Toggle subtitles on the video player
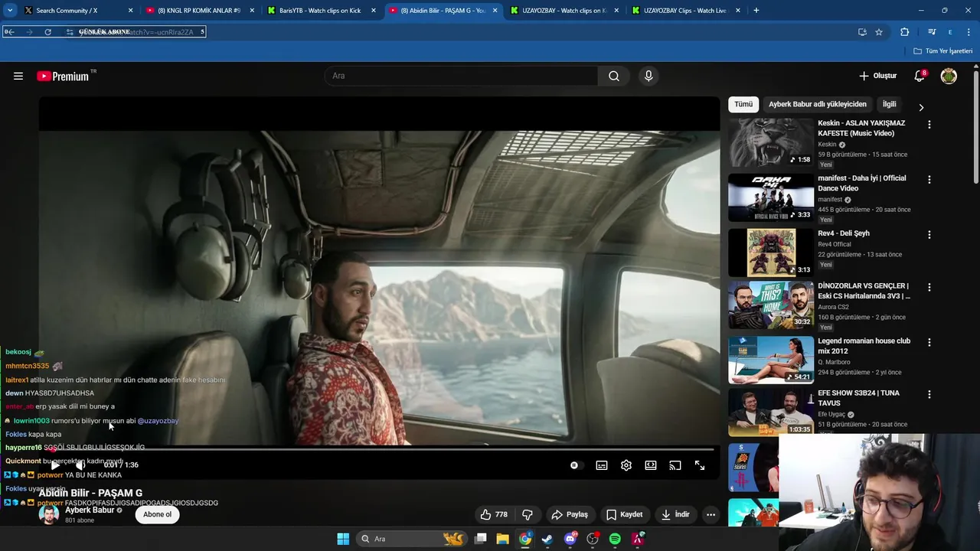 pyautogui.click(x=602, y=465)
